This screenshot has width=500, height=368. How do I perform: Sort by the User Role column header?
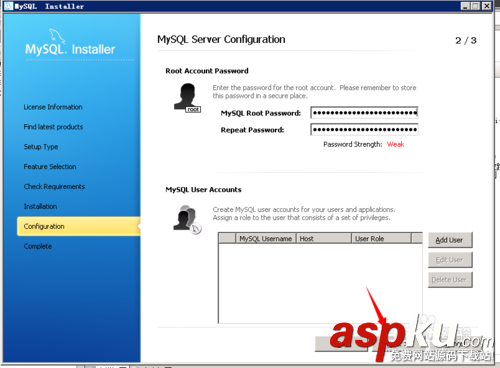pos(381,239)
